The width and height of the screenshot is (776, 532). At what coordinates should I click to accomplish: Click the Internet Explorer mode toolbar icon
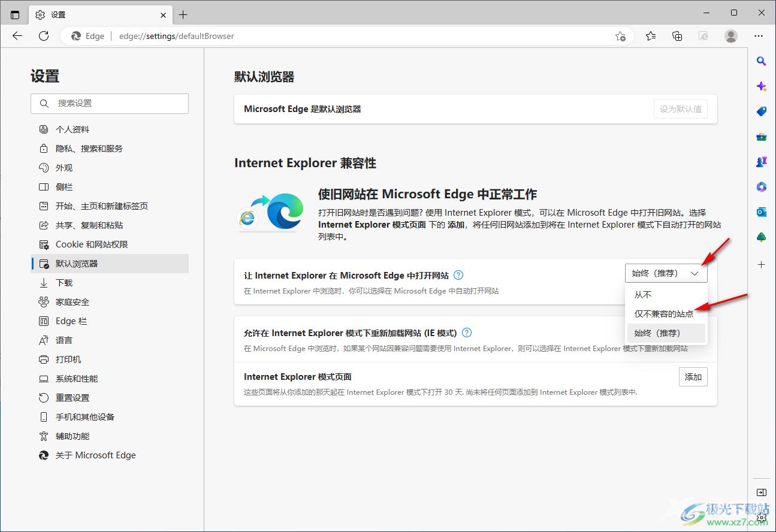(x=703, y=36)
